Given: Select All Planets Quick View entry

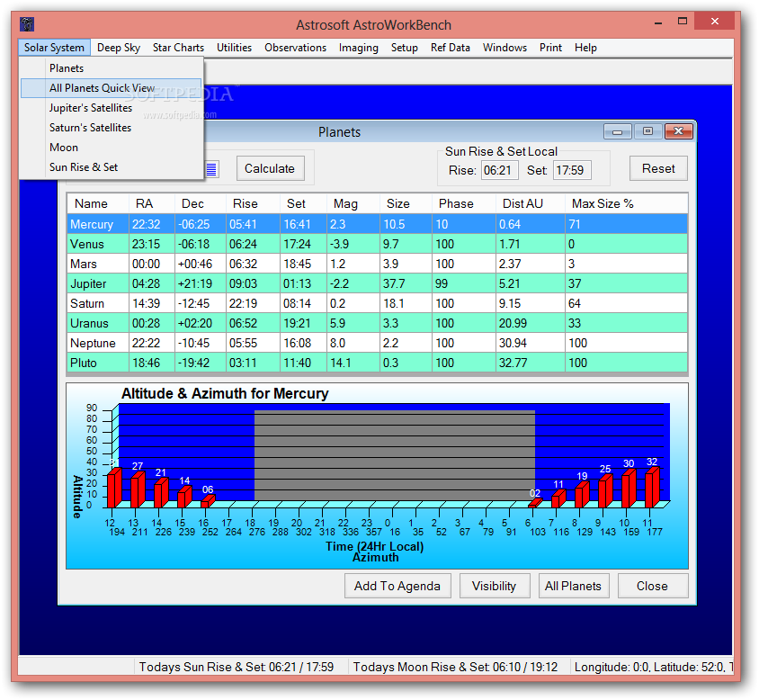Looking at the screenshot, I should (x=112, y=88).
